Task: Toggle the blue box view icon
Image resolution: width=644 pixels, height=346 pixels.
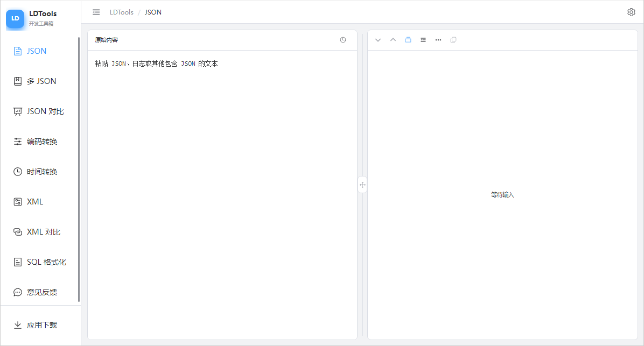Action: click(408, 40)
